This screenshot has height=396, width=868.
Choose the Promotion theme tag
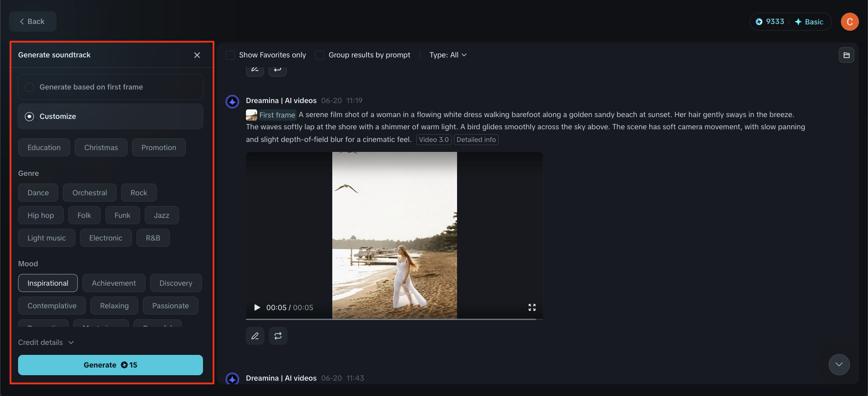(159, 147)
